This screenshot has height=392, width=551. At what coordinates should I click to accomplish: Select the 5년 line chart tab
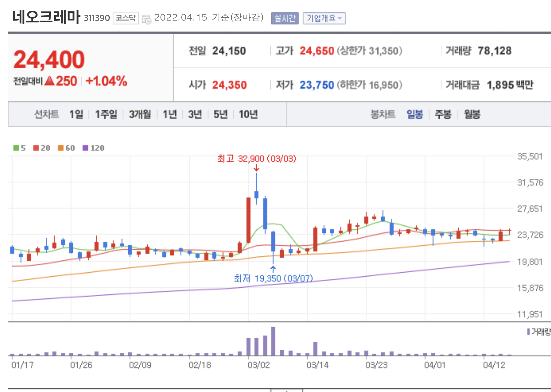pos(220,114)
